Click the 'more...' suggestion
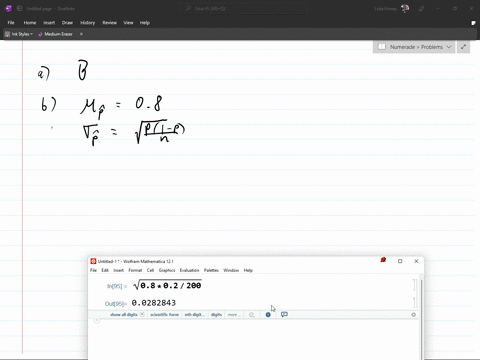Image resolution: width=480 pixels, height=360 pixels. (234, 315)
